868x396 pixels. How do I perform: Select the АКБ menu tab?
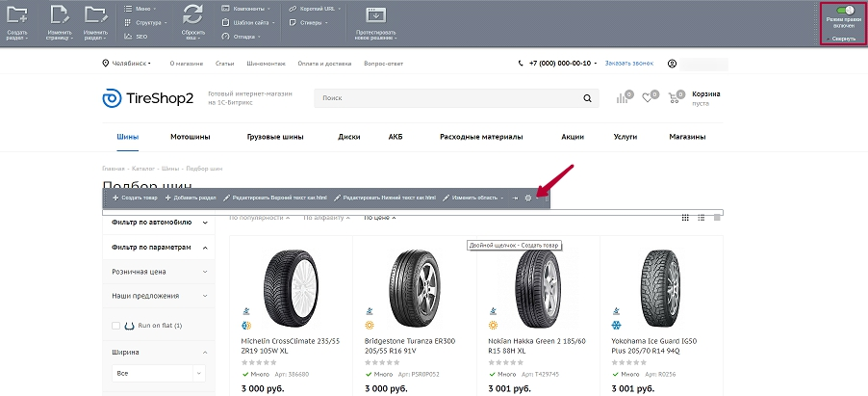point(396,137)
